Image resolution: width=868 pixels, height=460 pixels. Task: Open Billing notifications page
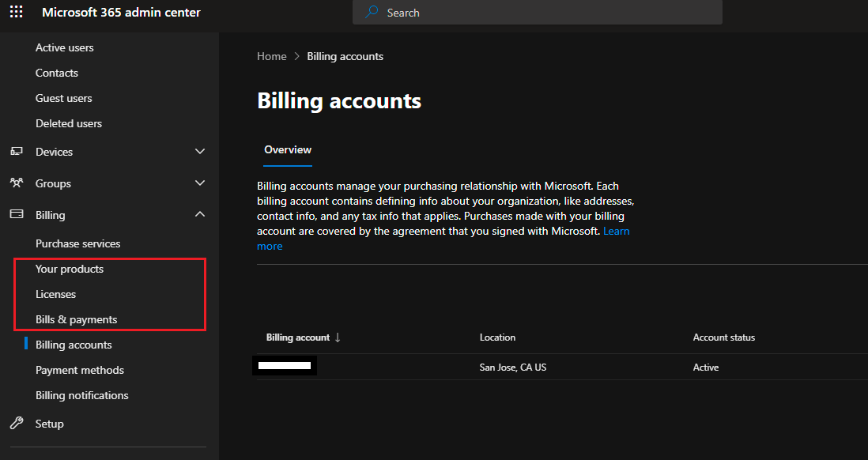(82, 395)
